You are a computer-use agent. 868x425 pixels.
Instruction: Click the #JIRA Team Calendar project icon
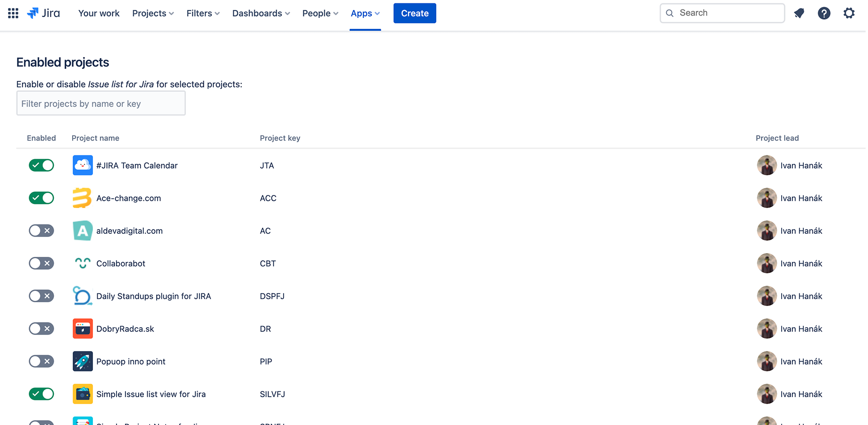click(x=83, y=165)
